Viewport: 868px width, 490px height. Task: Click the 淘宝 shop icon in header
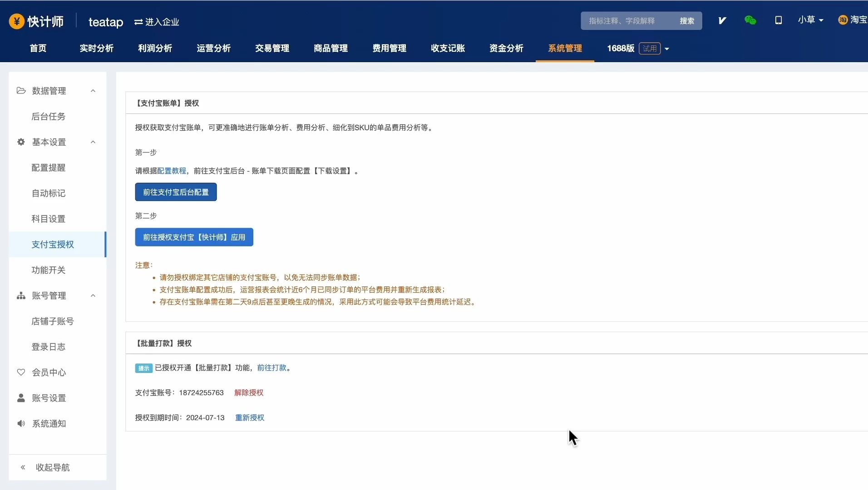coord(843,20)
